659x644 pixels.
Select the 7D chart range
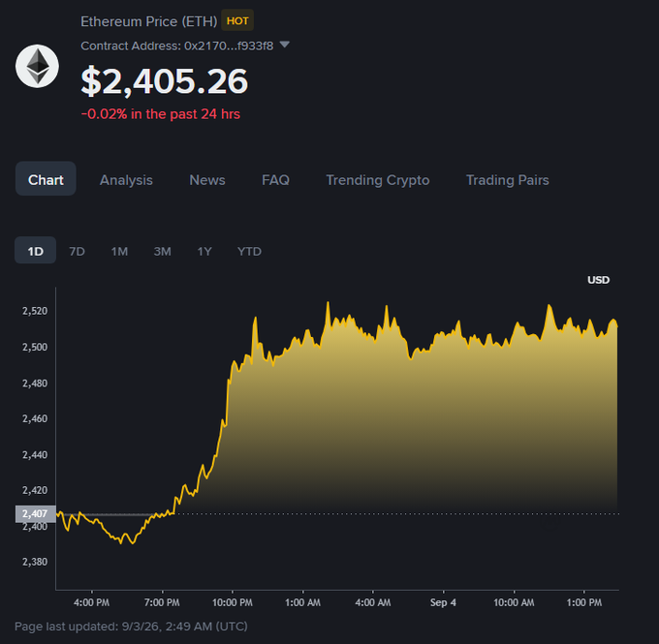[x=77, y=251]
